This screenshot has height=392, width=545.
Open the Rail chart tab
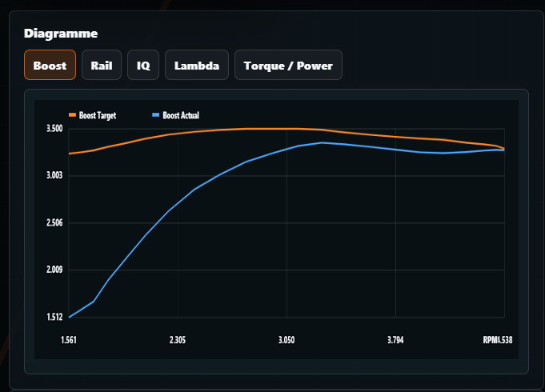(102, 65)
